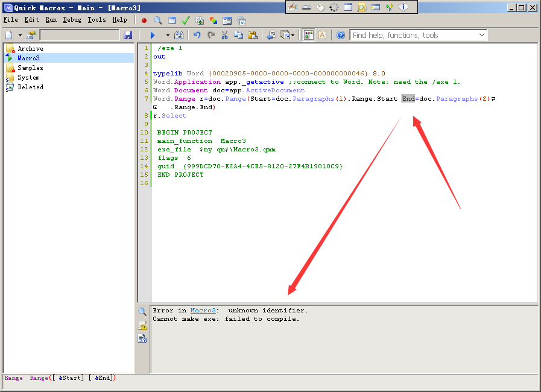
Task: Click the Macro3 link in error output
Action: pos(203,311)
